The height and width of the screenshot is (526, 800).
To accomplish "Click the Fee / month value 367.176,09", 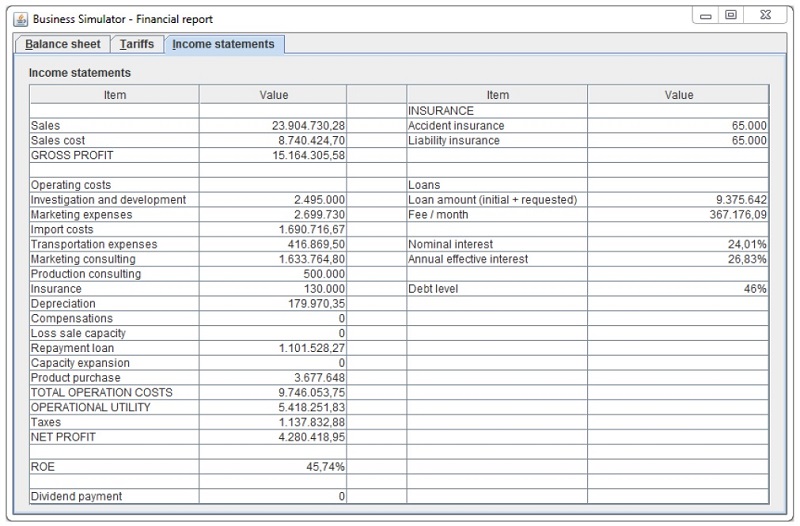I will [x=731, y=214].
